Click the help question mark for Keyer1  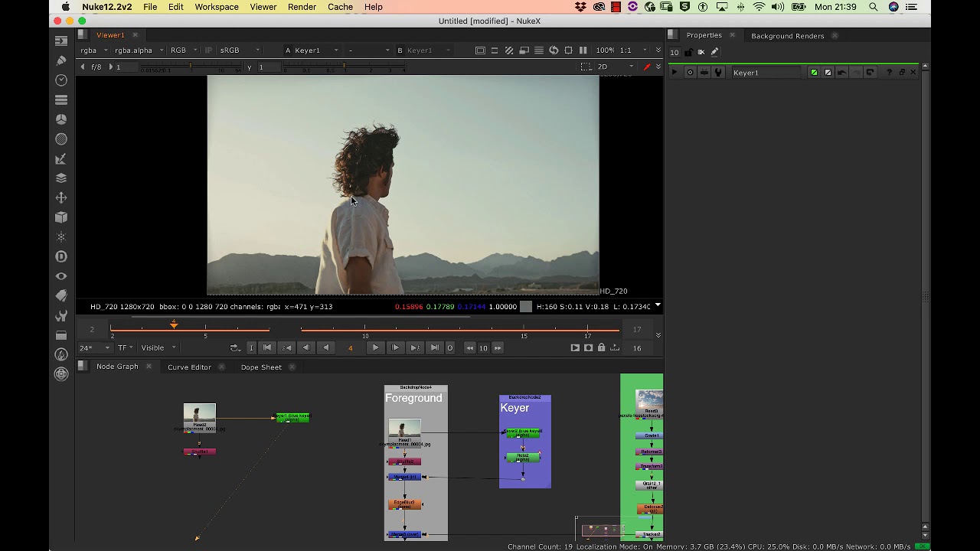[x=889, y=73]
